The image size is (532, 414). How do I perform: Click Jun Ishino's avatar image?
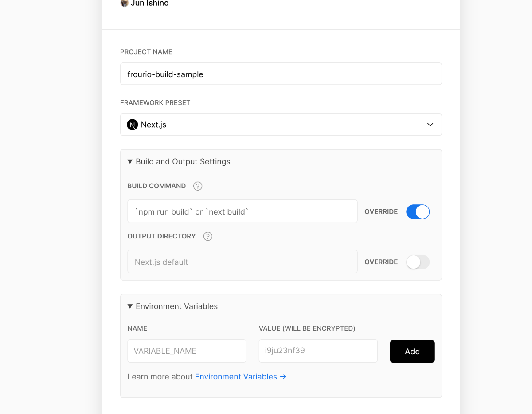pyautogui.click(x=125, y=3)
